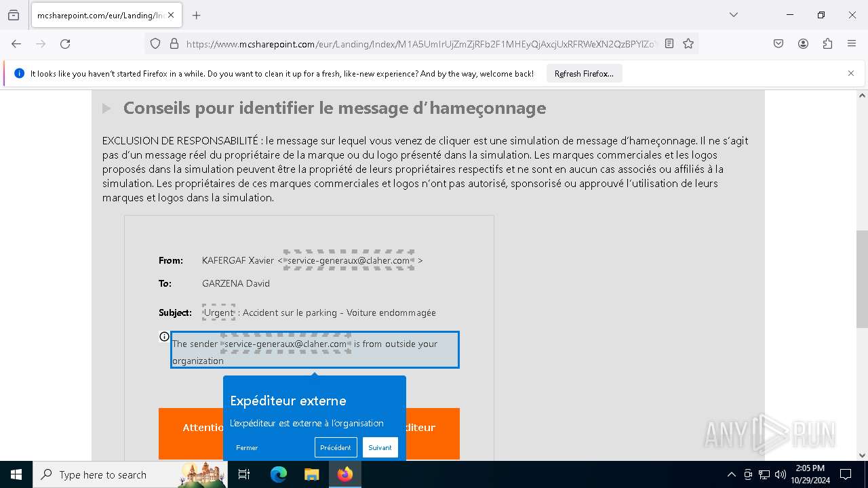Expand the list all tabs chevron
This screenshot has width=868, height=488.
click(x=733, y=15)
